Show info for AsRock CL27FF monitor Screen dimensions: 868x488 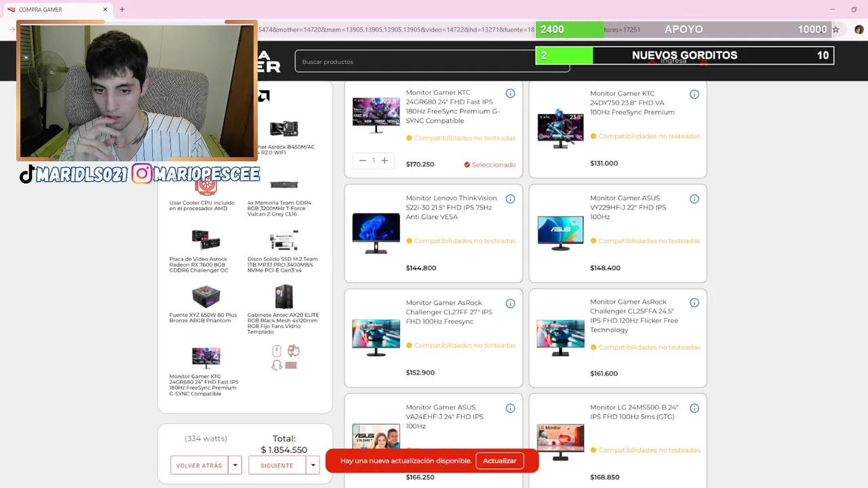point(510,304)
